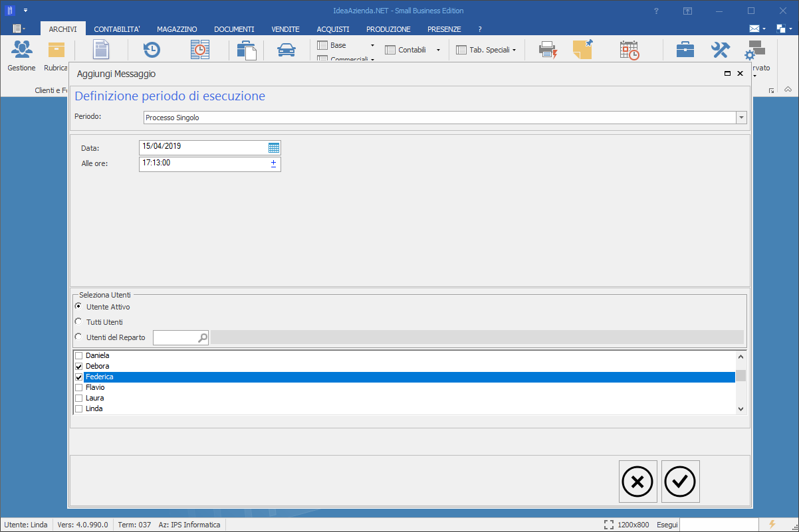Click the IdeaAzienda application logo icon

click(x=11, y=11)
